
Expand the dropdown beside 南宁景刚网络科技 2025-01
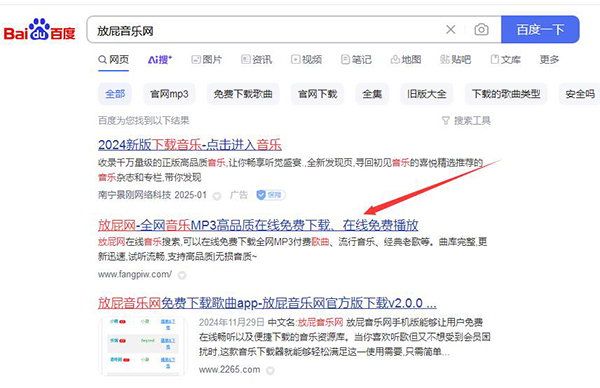pos(217,196)
